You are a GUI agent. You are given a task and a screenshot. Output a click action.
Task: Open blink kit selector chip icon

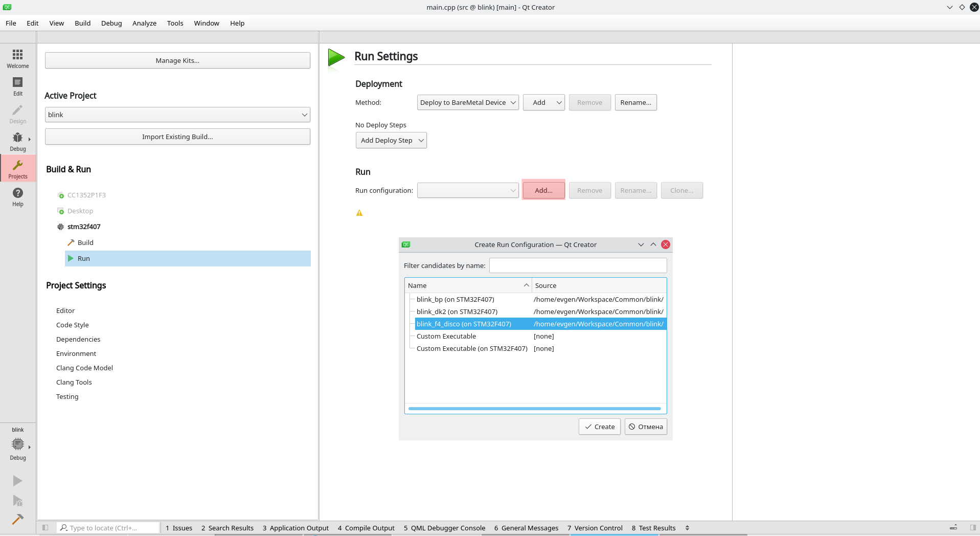click(x=18, y=444)
